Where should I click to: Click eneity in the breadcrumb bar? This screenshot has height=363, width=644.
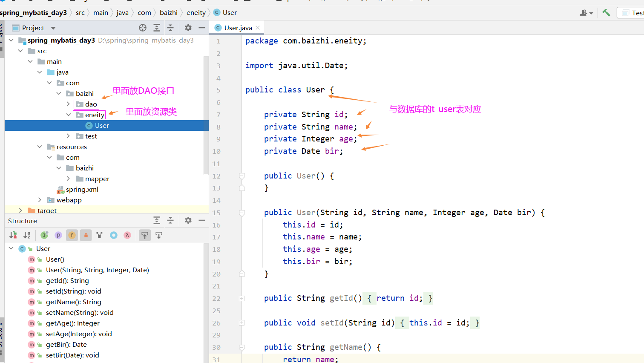pyautogui.click(x=196, y=13)
